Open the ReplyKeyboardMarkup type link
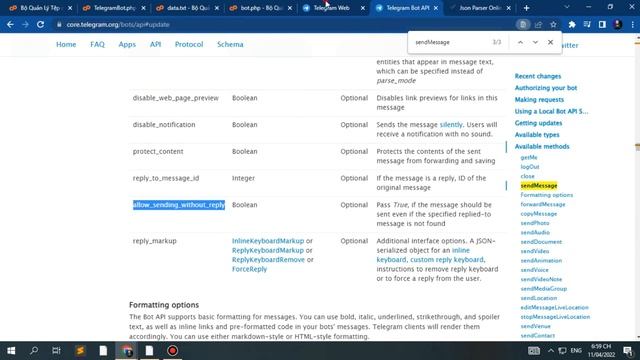The height and width of the screenshot is (360, 640). (x=268, y=250)
